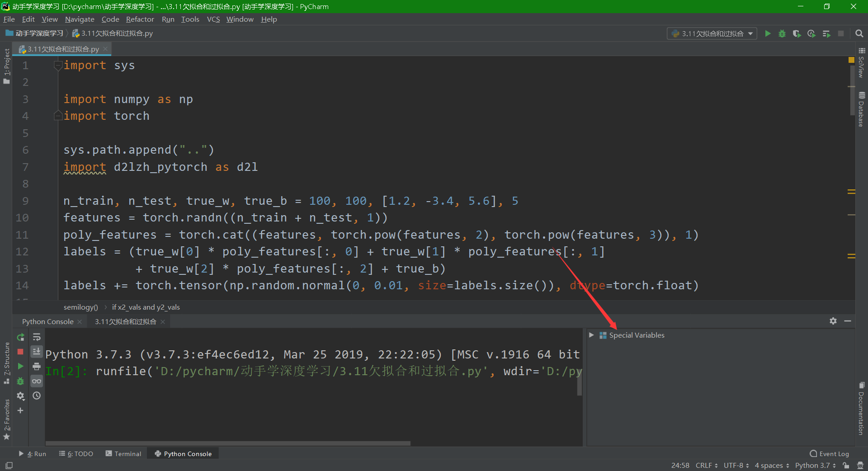Run the 3.11欠拟合和过拟合 configuration
Image resolution: width=868 pixels, height=471 pixels.
click(x=768, y=33)
